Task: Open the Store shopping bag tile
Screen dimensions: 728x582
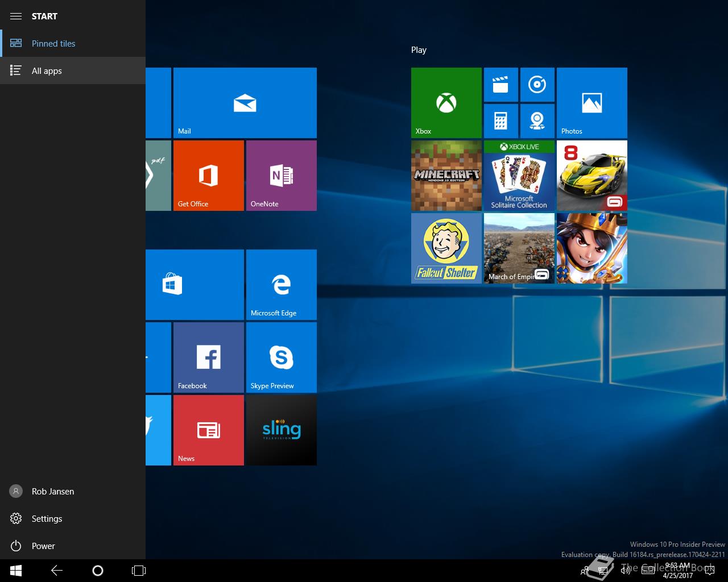Action: [x=195, y=285]
